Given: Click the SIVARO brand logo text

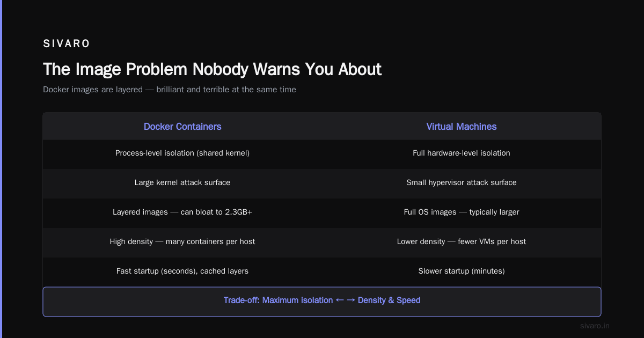Looking at the screenshot, I should point(67,44).
